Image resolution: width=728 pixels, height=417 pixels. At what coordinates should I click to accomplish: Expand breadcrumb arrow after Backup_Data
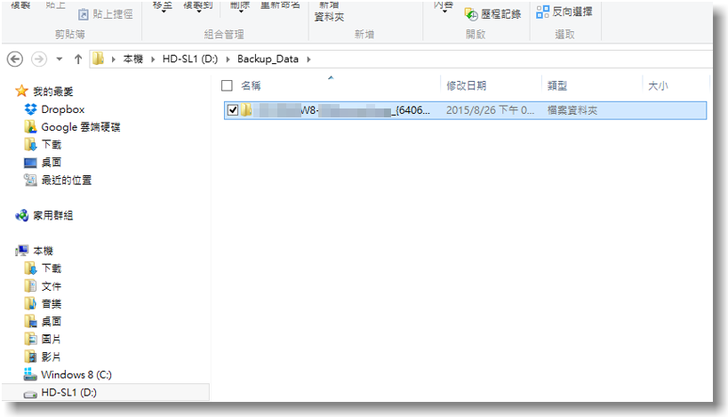(308, 59)
